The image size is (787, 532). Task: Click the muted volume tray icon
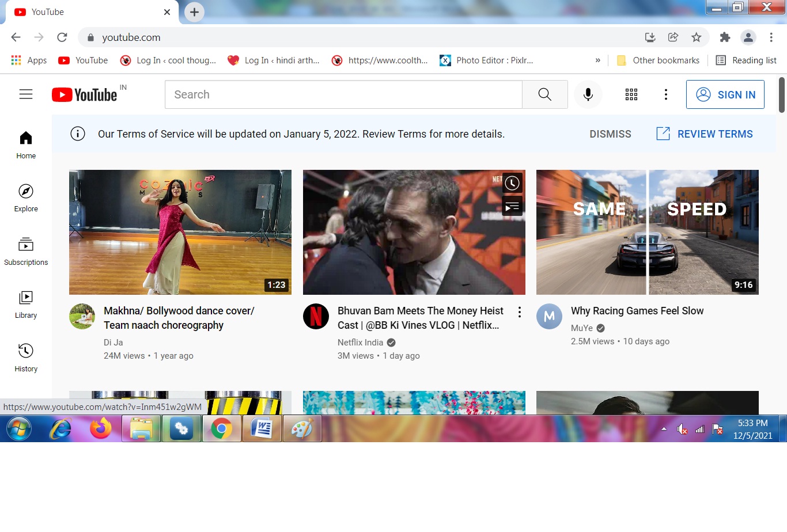point(682,429)
